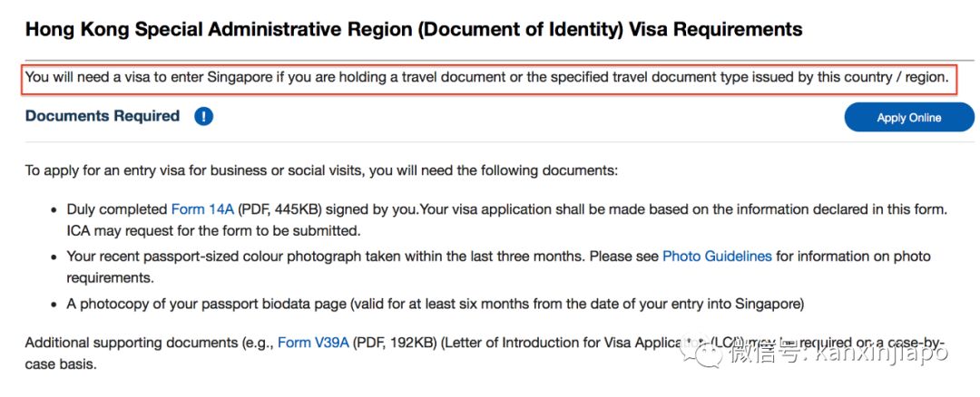Open the Form 14A link
The height and width of the screenshot is (397, 980).
(202, 209)
